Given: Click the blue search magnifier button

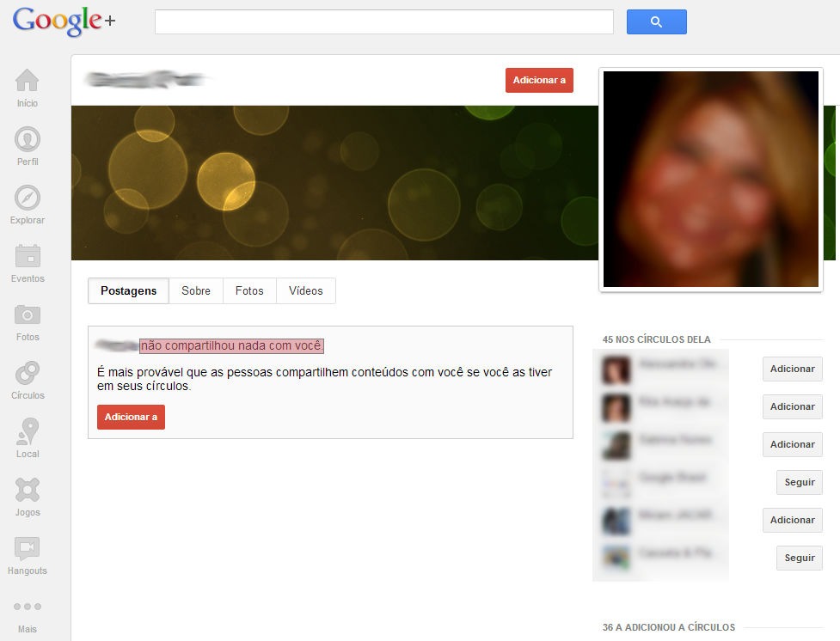Looking at the screenshot, I should pyautogui.click(x=656, y=22).
